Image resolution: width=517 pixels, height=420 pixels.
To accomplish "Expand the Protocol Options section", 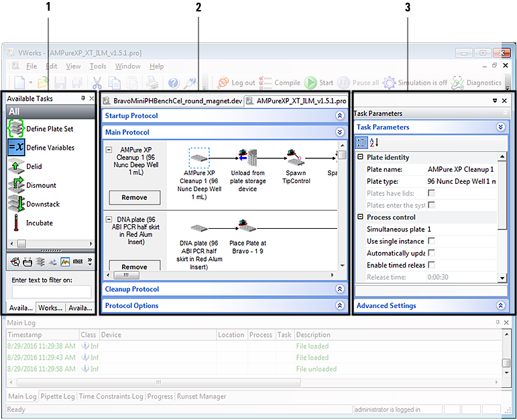I will click(x=340, y=305).
